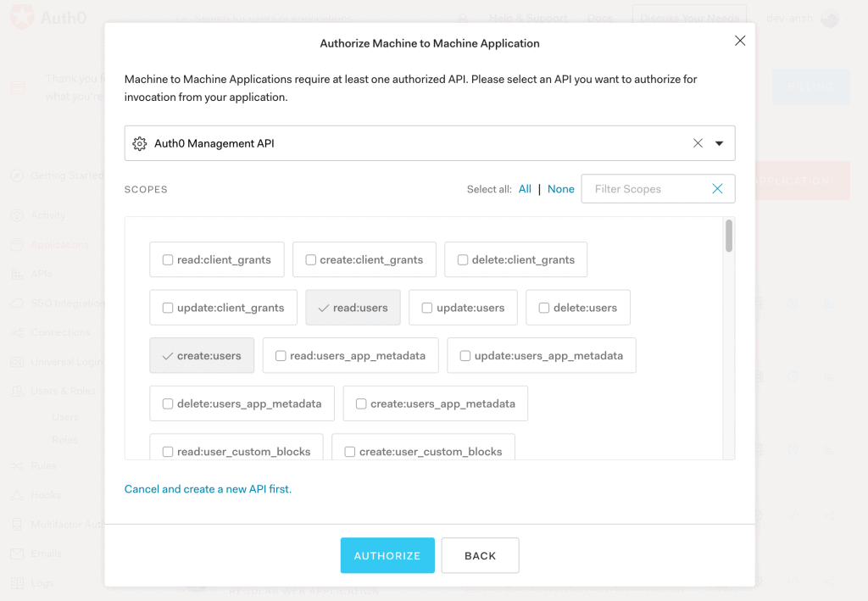Type in the Filter Scopes input
The height and width of the screenshot is (601, 868).
click(x=646, y=189)
